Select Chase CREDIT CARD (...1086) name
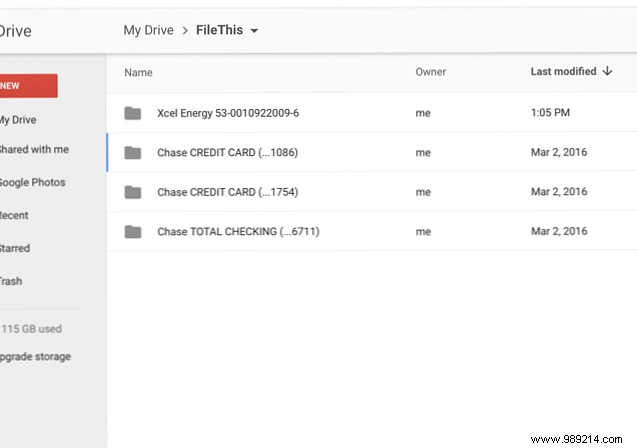Image resolution: width=637 pixels, height=448 pixels. (x=228, y=152)
